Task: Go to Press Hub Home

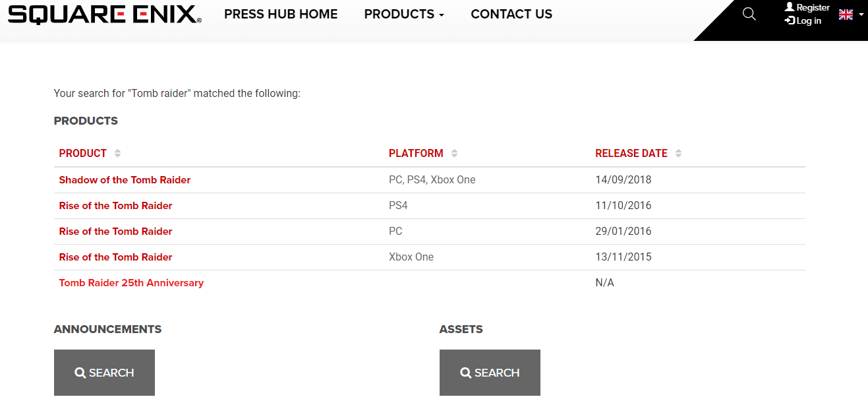Action: (281, 14)
